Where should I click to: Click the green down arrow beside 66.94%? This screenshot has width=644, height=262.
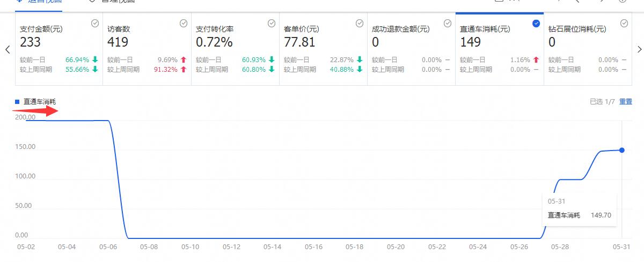pyautogui.click(x=95, y=60)
